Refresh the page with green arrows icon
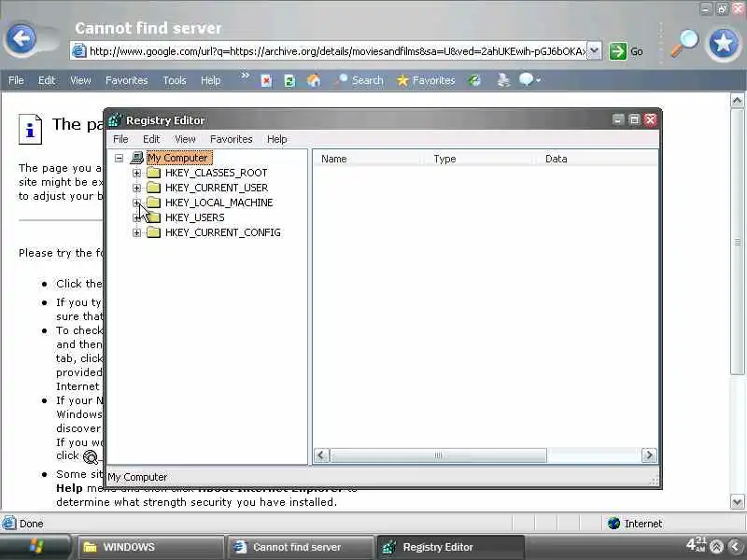The width and height of the screenshot is (747, 560). tap(289, 81)
